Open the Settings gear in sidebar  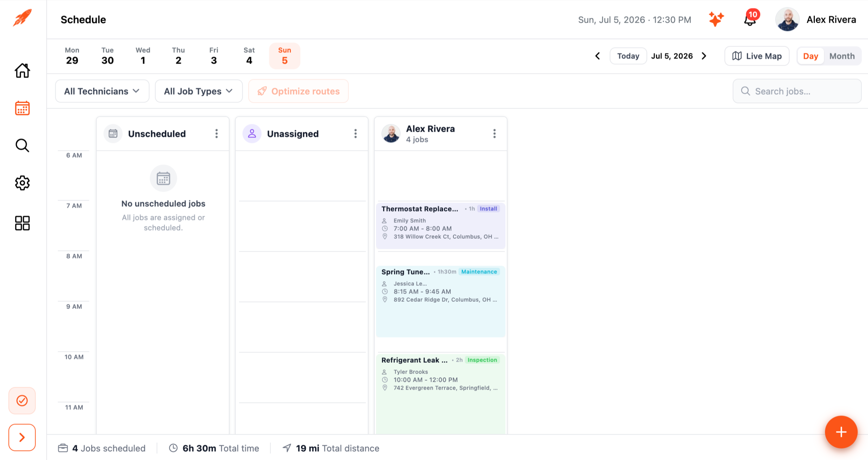coord(22,183)
